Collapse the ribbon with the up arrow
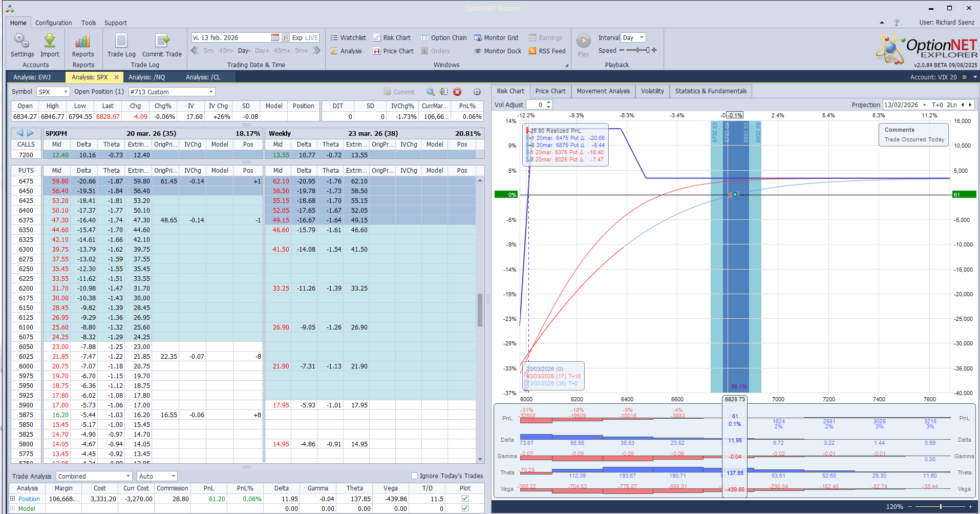This screenshot has width=980, height=514. 882,23
